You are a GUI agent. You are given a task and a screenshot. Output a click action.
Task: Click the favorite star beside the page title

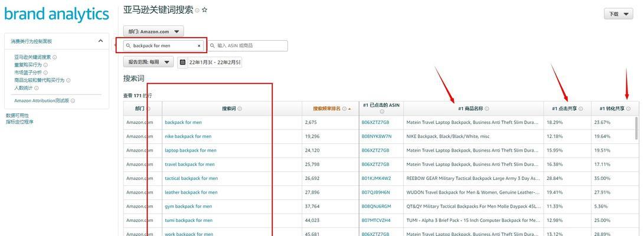(x=205, y=10)
